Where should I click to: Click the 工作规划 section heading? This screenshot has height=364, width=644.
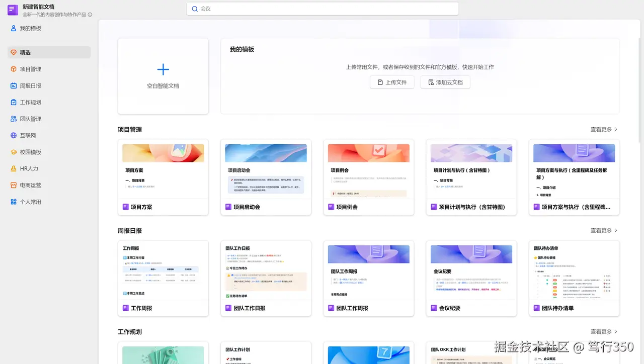pos(130,331)
